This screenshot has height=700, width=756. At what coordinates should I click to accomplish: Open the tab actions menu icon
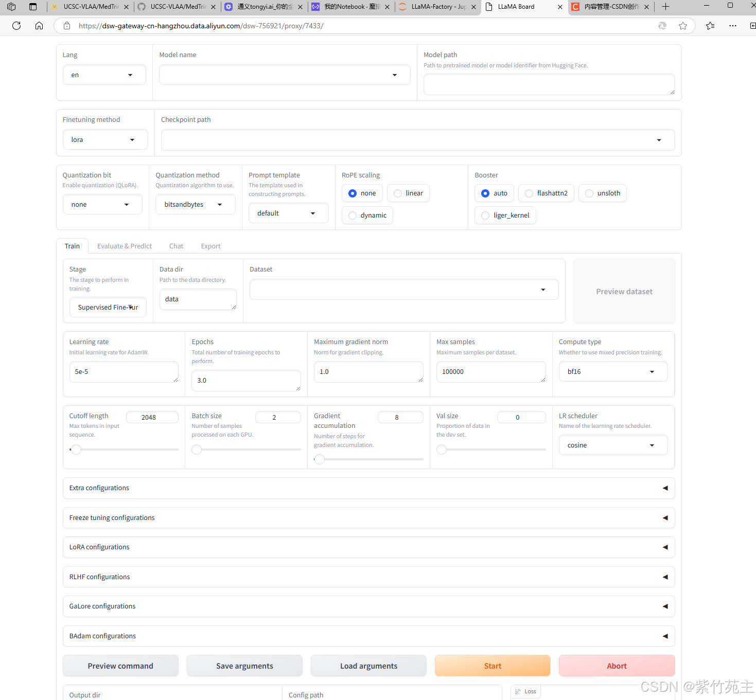[x=33, y=7]
